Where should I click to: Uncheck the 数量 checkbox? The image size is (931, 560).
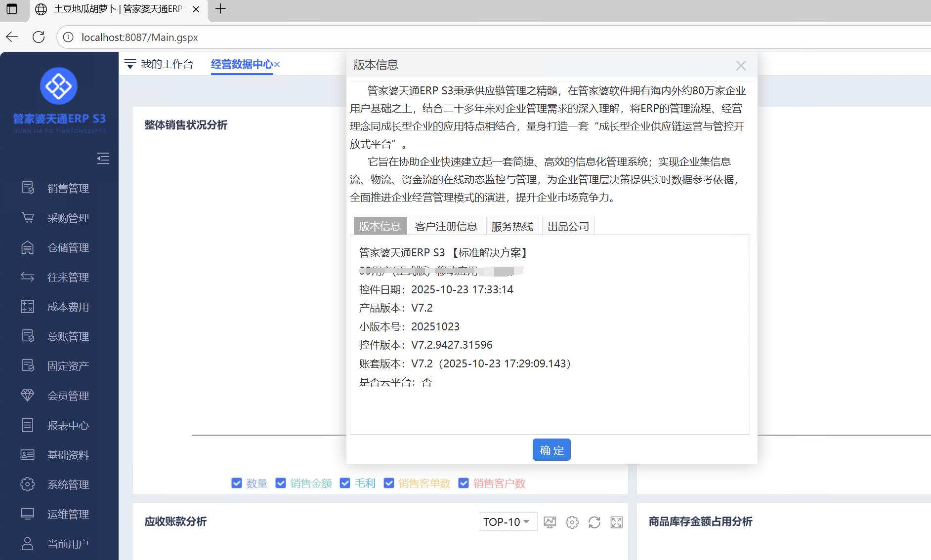(x=237, y=483)
